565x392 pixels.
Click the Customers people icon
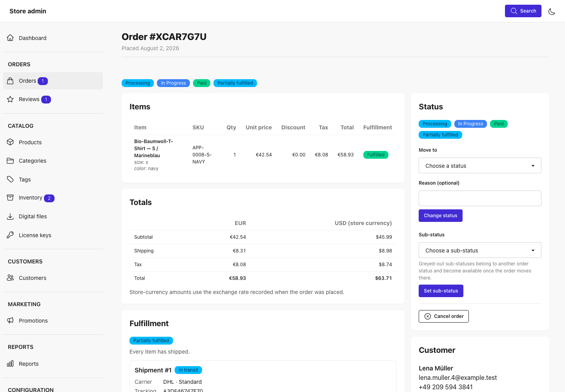pos(11,278)
